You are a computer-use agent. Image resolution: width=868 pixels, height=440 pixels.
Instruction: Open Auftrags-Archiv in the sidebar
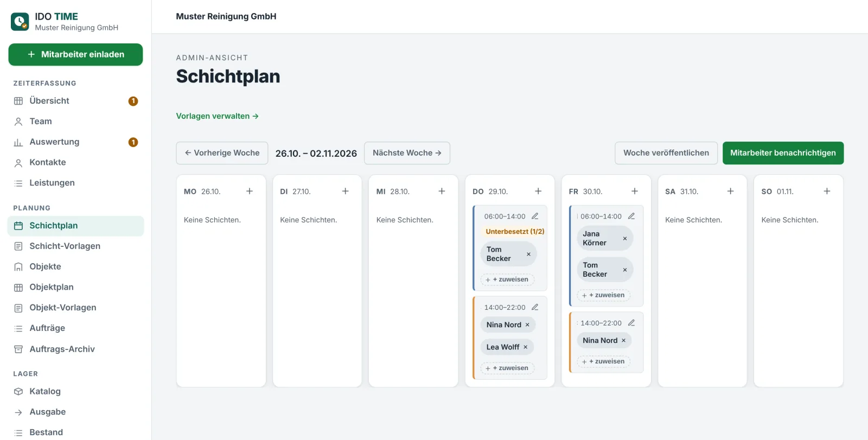[75, 349]
